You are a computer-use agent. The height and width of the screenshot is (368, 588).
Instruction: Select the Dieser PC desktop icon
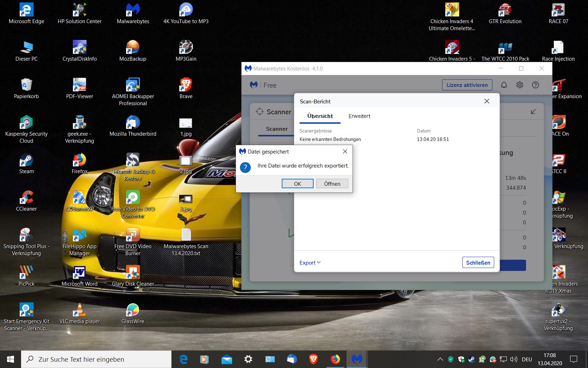pyautogui.click(x=26, y=51)
